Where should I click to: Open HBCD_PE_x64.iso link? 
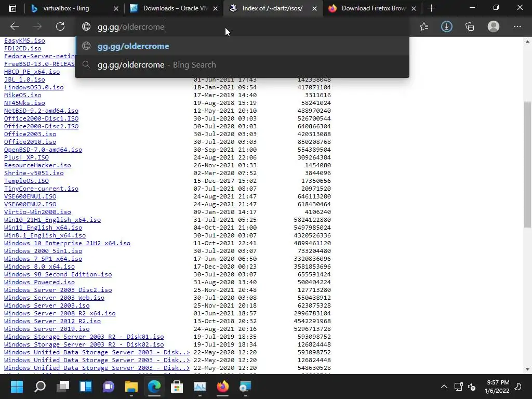[x=32, y=72]
